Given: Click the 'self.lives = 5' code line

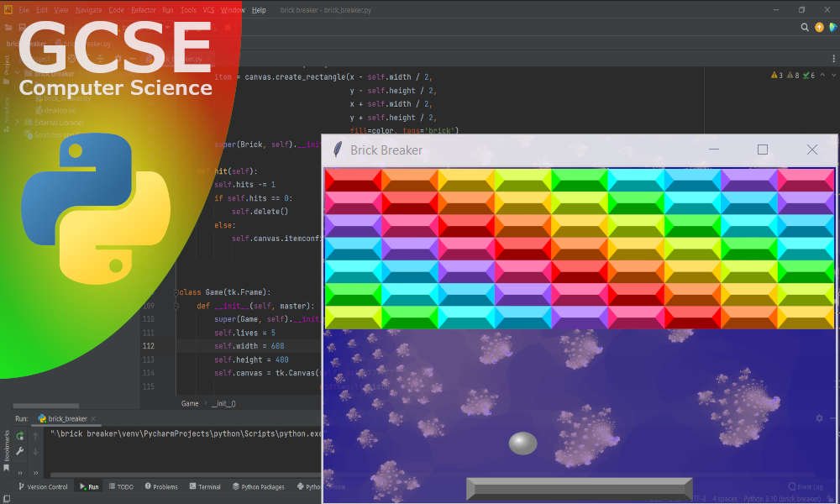Looking at the screenshot, I should [x=244, y=333].
